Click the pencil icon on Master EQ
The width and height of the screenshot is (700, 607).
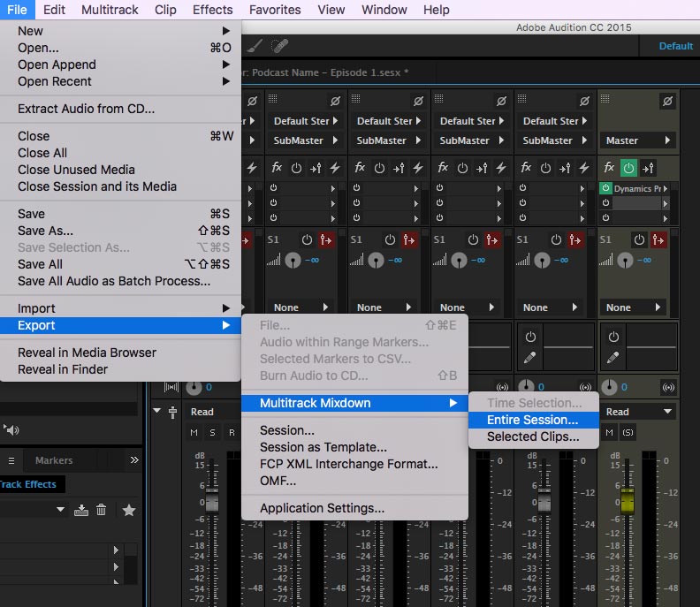point(612,357)
